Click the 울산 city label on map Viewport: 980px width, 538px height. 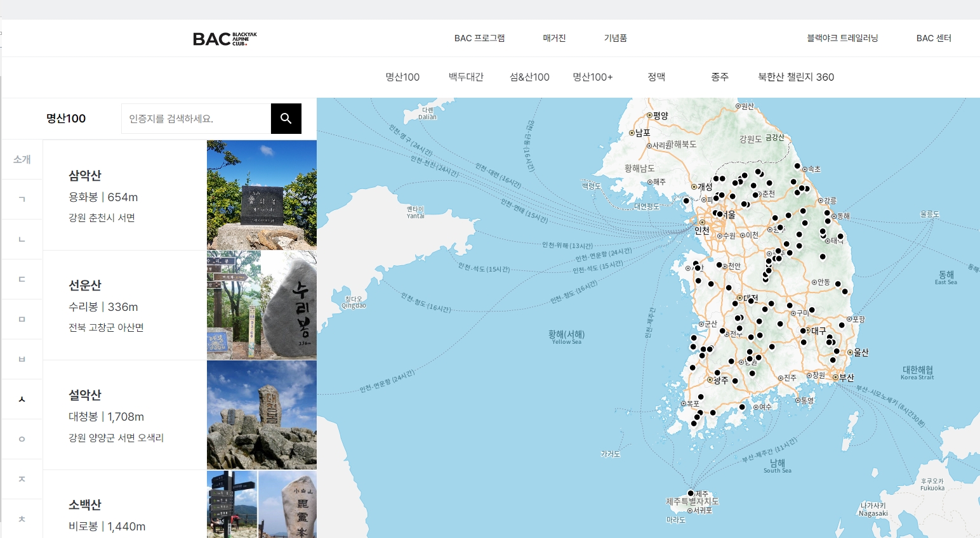coord(861,352)
